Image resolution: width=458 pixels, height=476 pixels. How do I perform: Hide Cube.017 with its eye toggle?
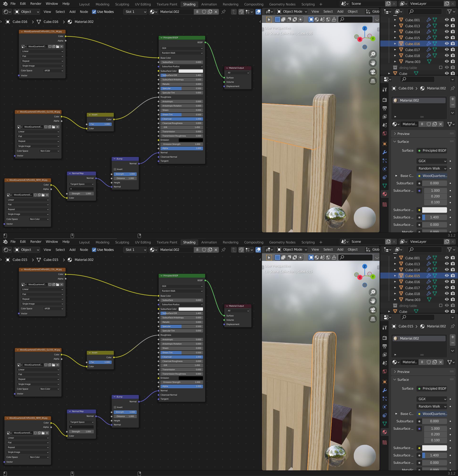click(x=447, y=50)
